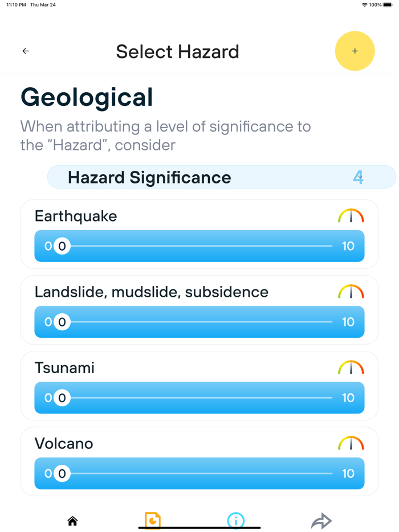Go to home via house icon
The image size is (399, 532).
tap(72, 521)
